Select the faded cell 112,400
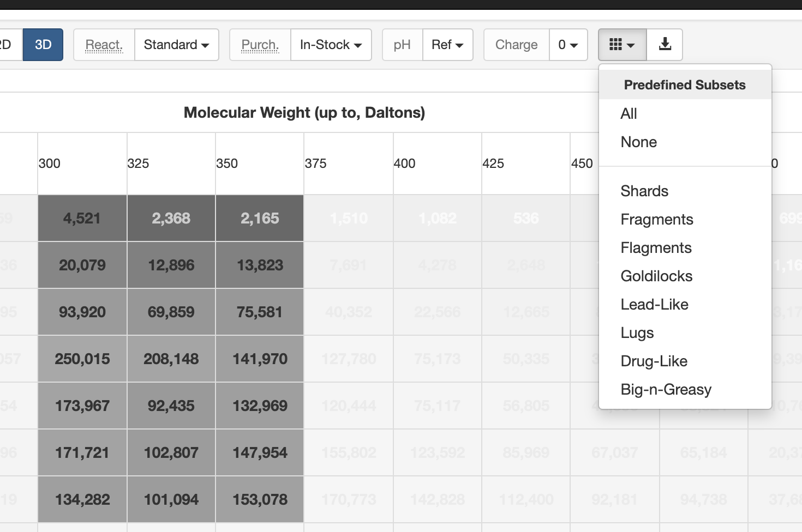802x532 pixels. point(526,499)
